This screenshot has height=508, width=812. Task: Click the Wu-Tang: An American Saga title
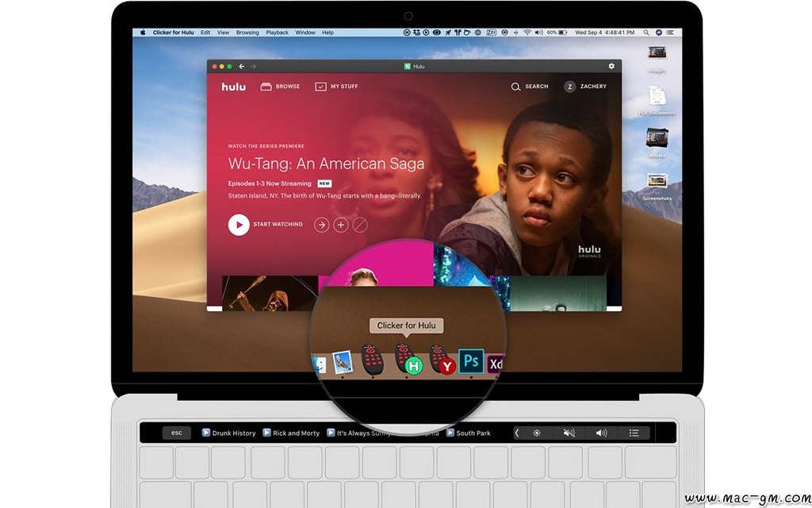pos(326,164)
